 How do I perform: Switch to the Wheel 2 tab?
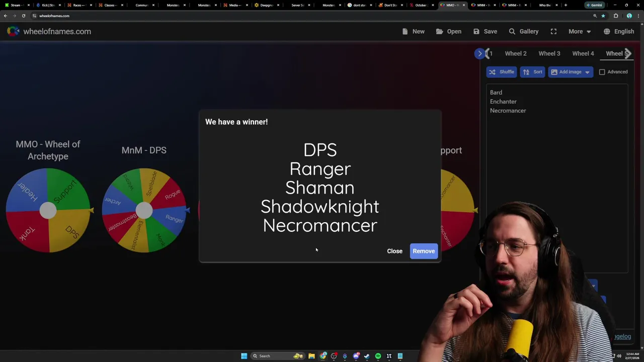pos(516,53)
